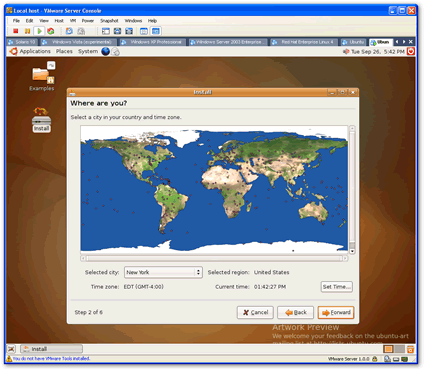The width and height of the screenshot is (424, 370).
Task: Open the Applications menu
Action: 31,51
